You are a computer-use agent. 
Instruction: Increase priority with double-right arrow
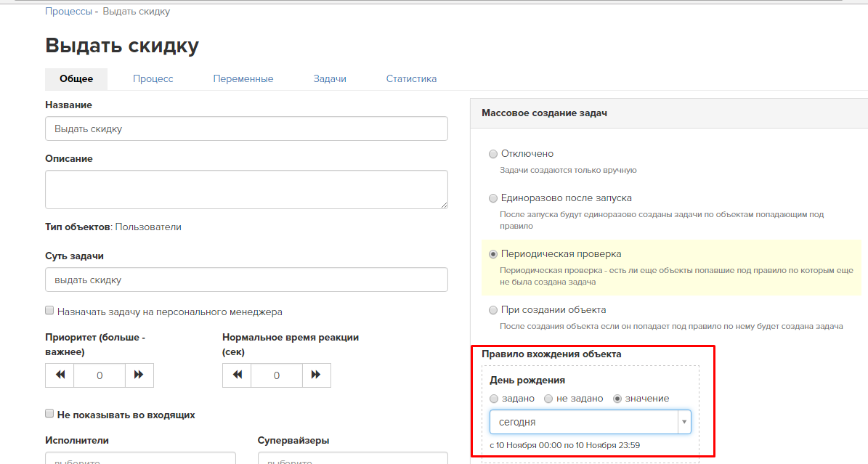[139, 375]
